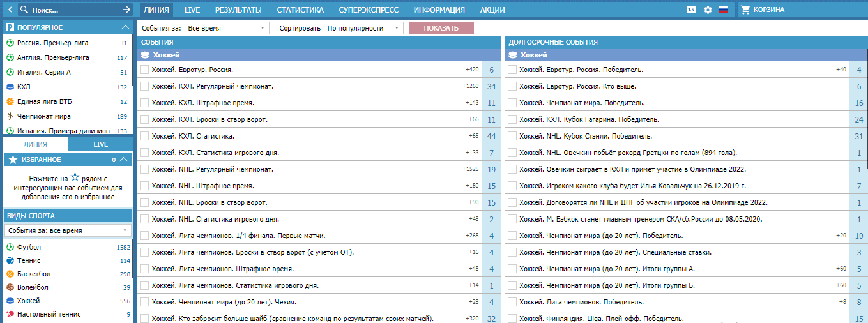Collapse the sidebar with the left arrow

9,10
